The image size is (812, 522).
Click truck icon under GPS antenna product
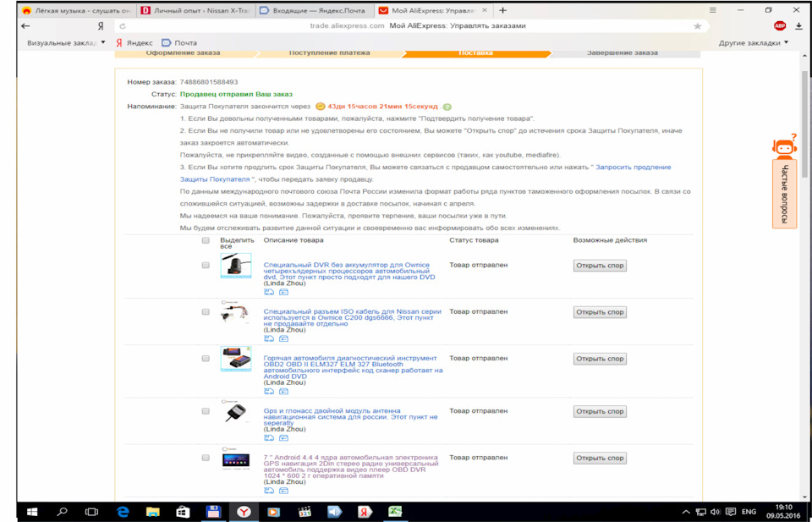[269, 438]
